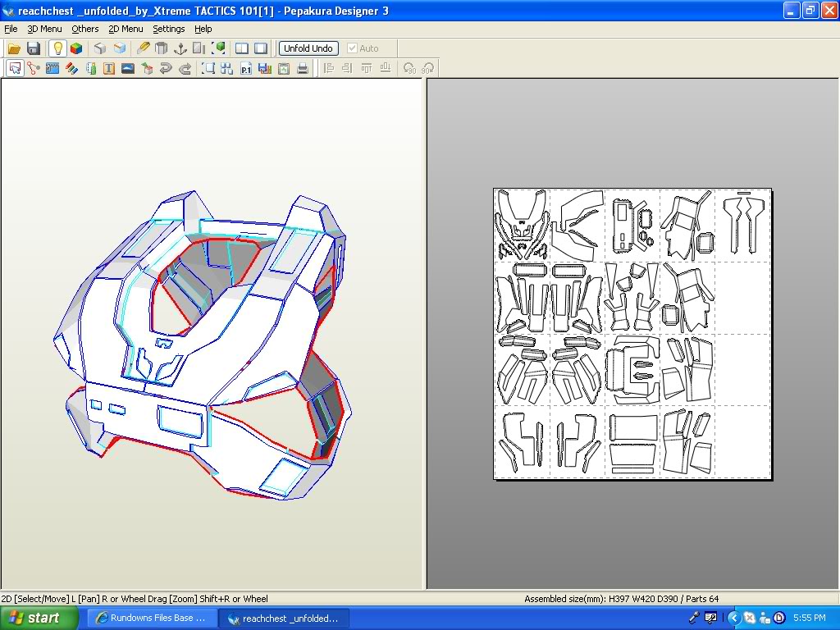This screenshot has width=840, height=630.
Task: Save the project with the floppy icon
Action: click(33, 48)
